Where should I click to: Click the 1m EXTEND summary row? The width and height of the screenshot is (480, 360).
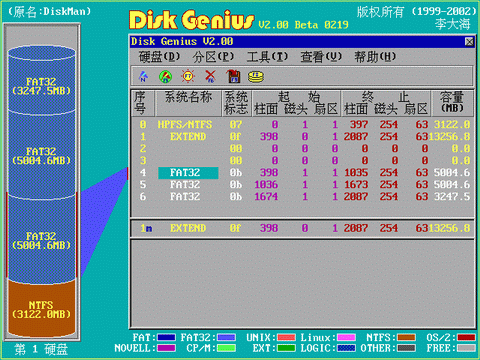302,228
